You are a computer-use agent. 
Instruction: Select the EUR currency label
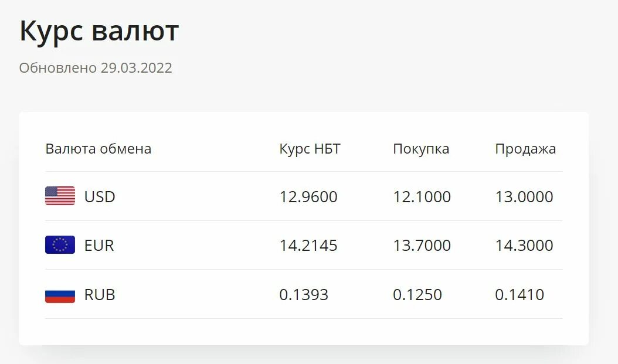point(99,245)
